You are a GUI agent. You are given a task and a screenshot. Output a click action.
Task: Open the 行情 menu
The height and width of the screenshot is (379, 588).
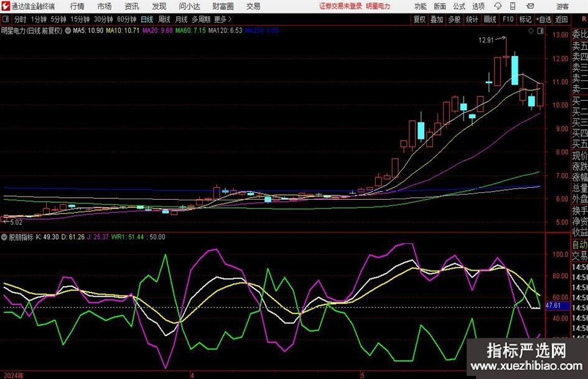(x=77, y=6)
